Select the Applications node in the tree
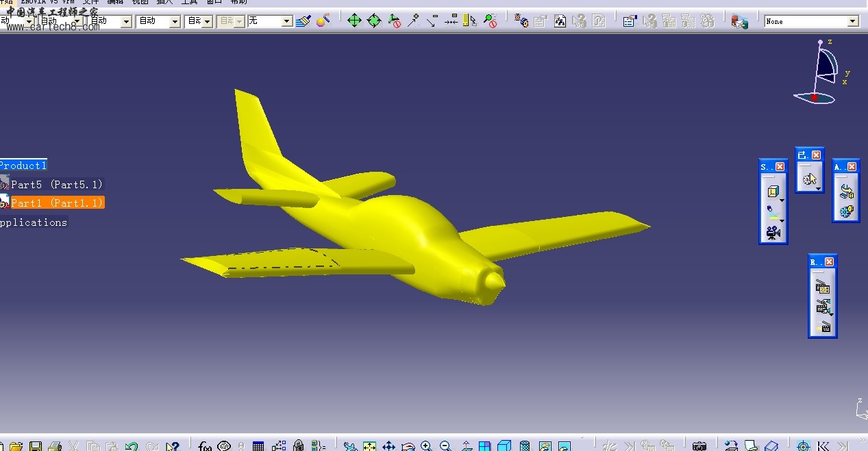868x451 pixels. point(34,222)
